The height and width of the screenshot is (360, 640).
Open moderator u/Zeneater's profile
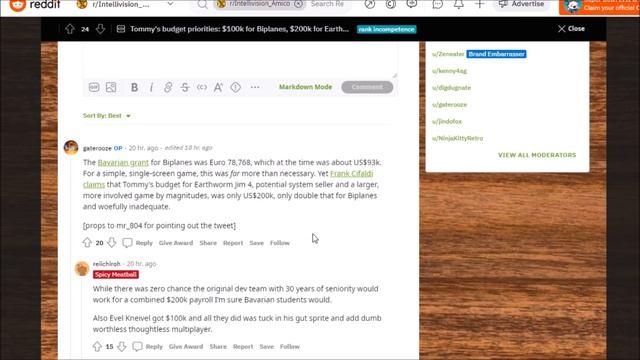point(448,54)
